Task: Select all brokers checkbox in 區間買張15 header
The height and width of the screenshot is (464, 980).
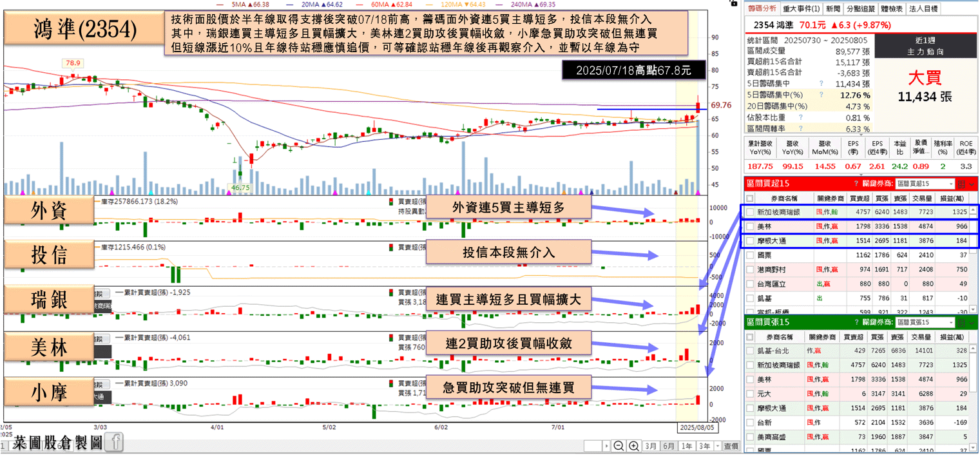Action: point(750,336)
